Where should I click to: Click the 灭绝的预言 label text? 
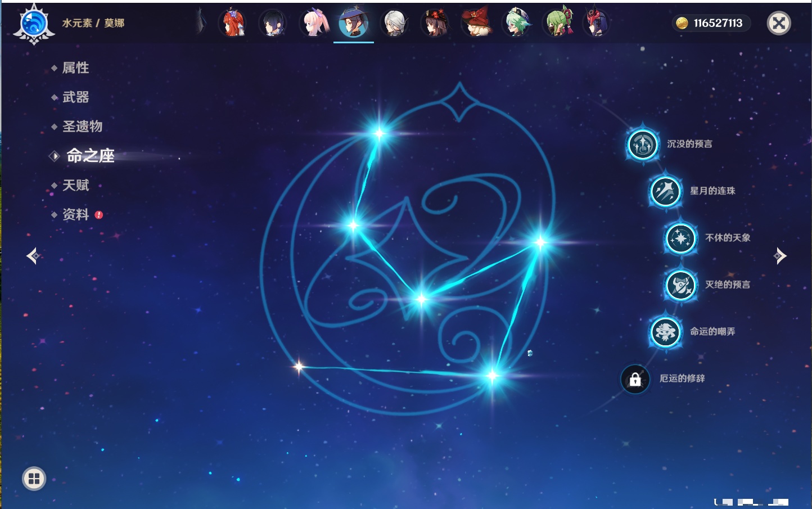pyautogui.click(x=728, y=285)
